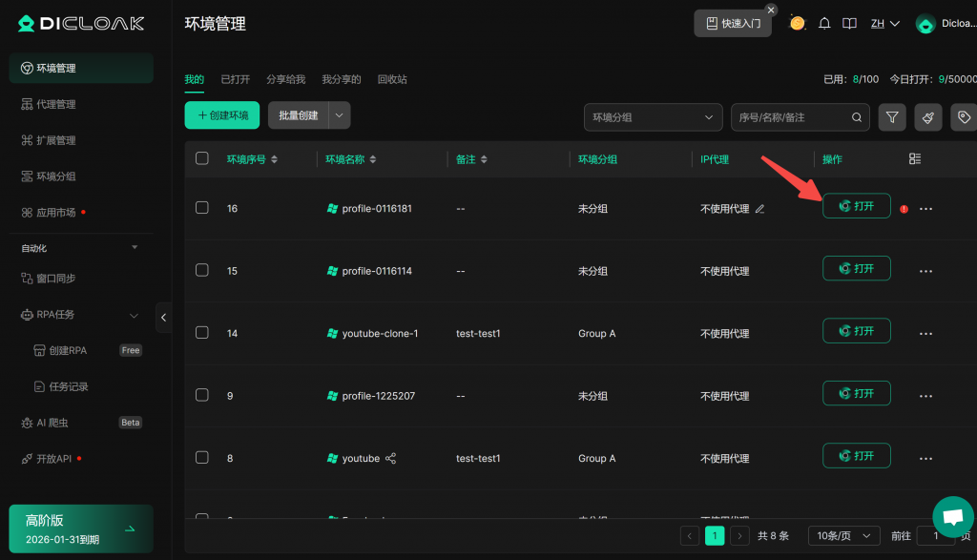Switch to the 回收站 tab

(392, 79)
